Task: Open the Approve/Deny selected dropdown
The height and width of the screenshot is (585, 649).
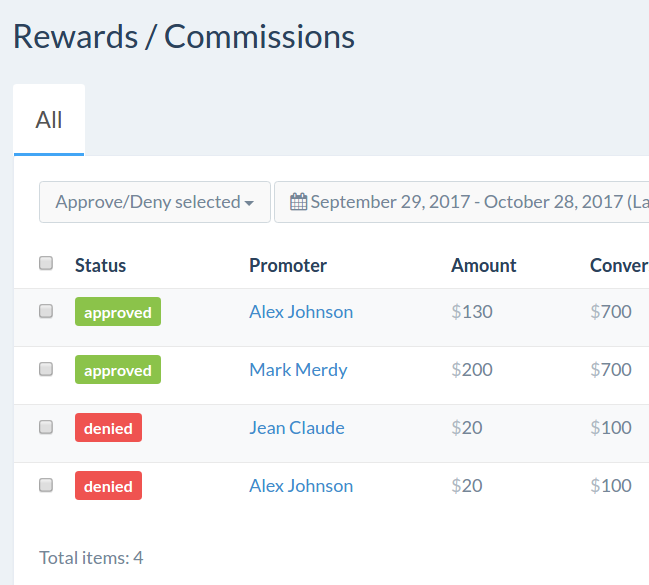Action: 155,202
